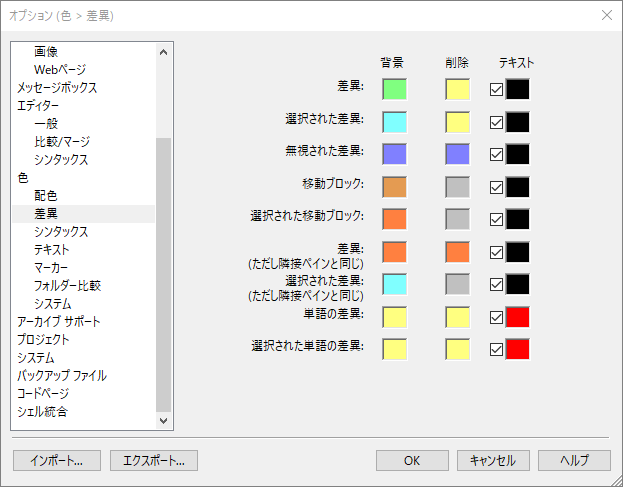The height and width of the screenshot is (487, 623).
Task: Pick 選択された移動ブロック background swatch
Action: click(x=395, y=219)
